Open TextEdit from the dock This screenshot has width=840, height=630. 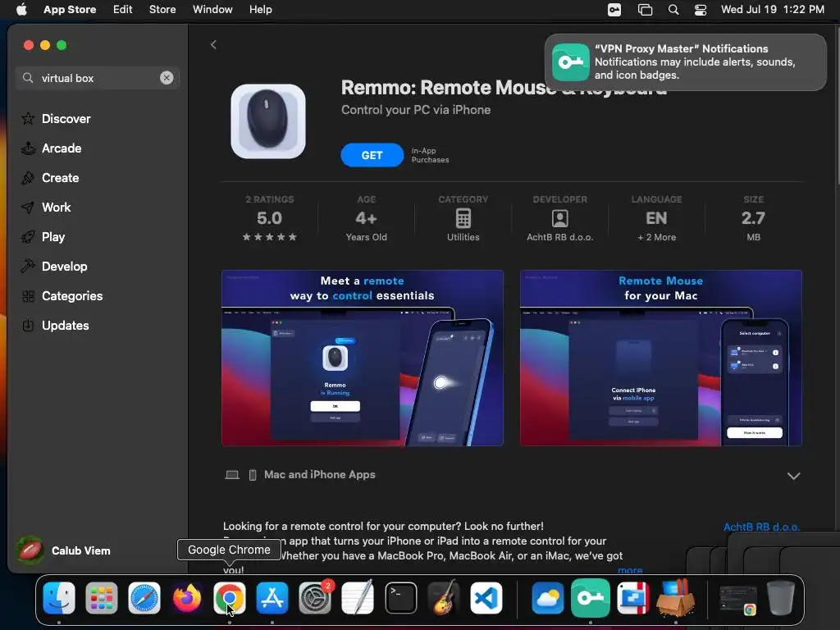pos(358,598)
